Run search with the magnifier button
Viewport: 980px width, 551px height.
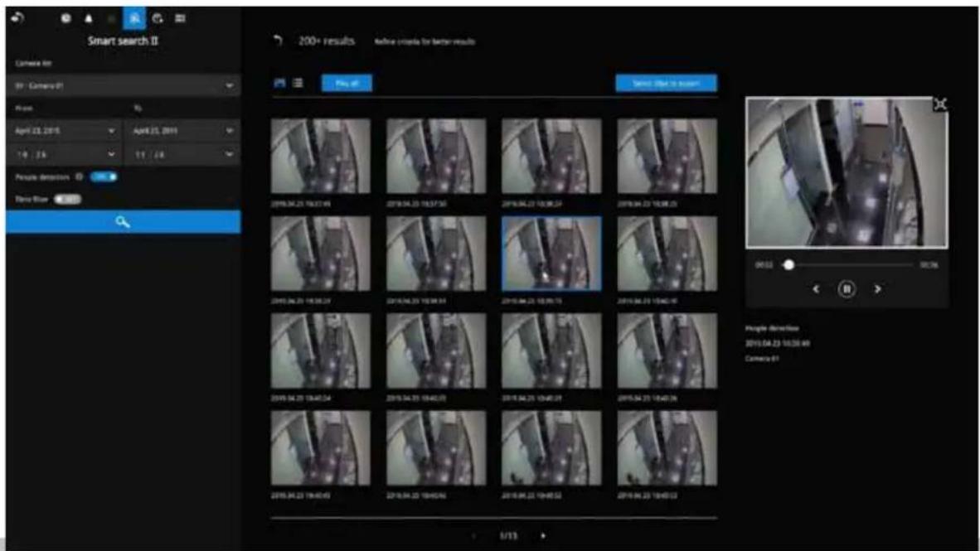[x=124, y=222]
